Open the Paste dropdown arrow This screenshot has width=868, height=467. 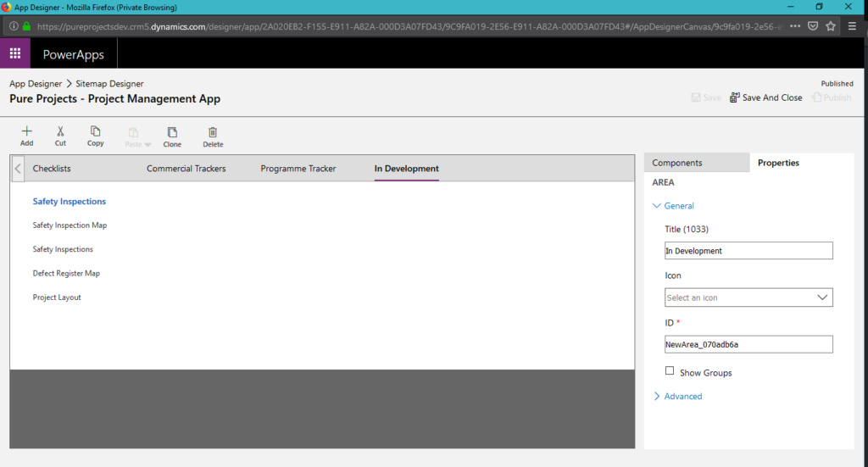click(x=147, y=145)
